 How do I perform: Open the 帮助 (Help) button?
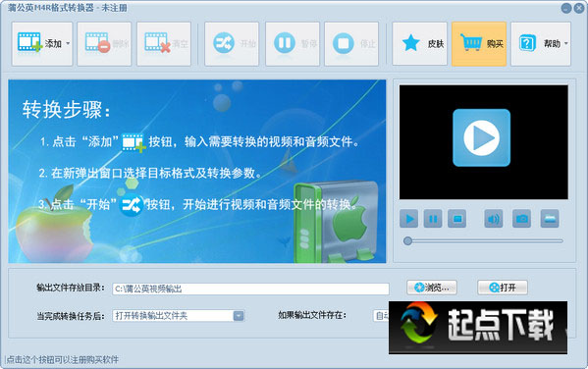541,44
